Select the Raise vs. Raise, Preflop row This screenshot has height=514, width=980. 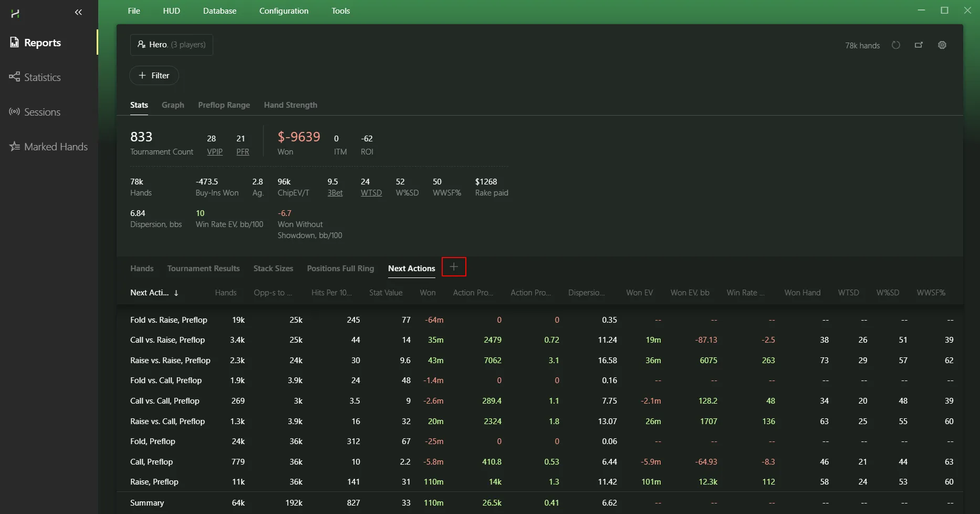click(170, 361)
